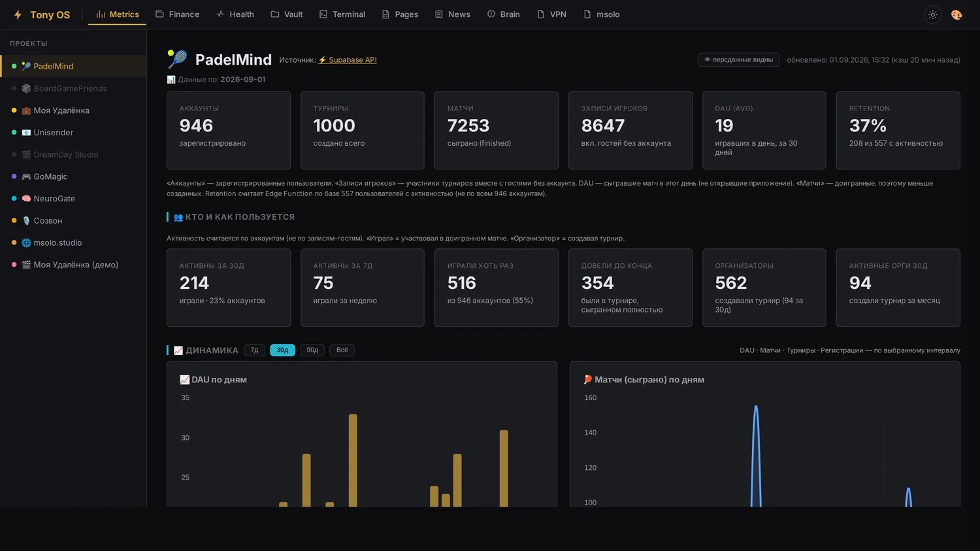Click the Terminal icon in top navigation
Screen dimensions: 980x551
tap(323, 14)
